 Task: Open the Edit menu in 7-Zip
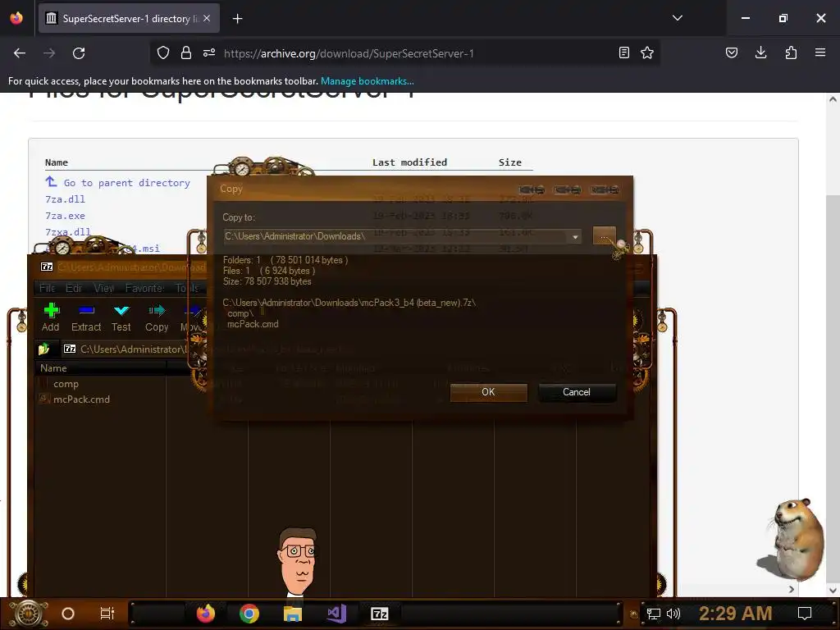[73, 288]
